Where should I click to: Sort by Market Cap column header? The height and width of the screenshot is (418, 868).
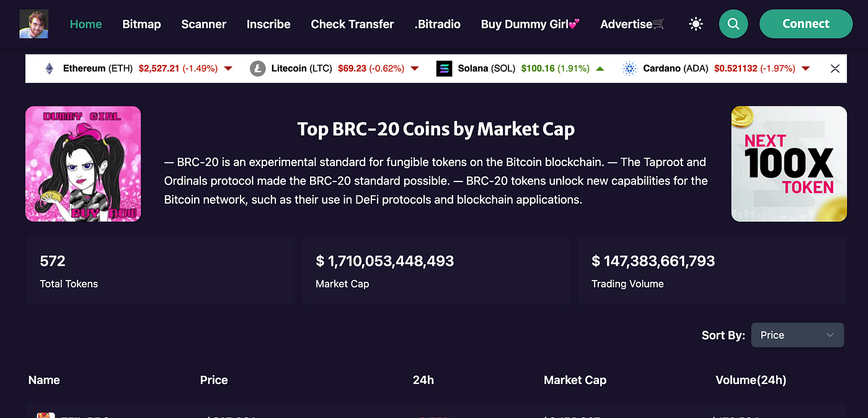tap(575, 380)
